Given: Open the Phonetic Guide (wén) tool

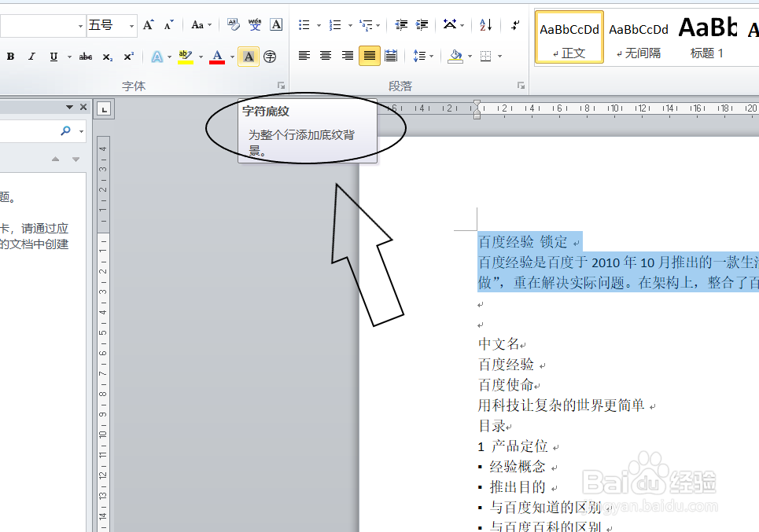Looking at the screenshot, I should (x=255, y=24).
